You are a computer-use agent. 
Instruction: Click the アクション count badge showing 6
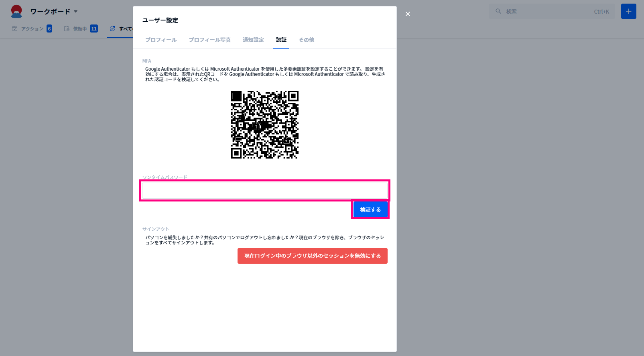pyautogui.click(x=49, y=28)
